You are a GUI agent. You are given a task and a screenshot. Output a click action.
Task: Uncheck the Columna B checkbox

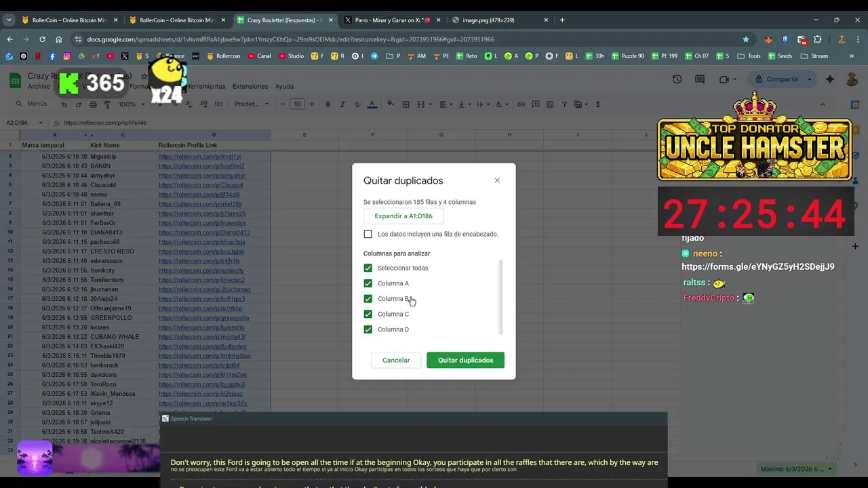pos(368,299)
